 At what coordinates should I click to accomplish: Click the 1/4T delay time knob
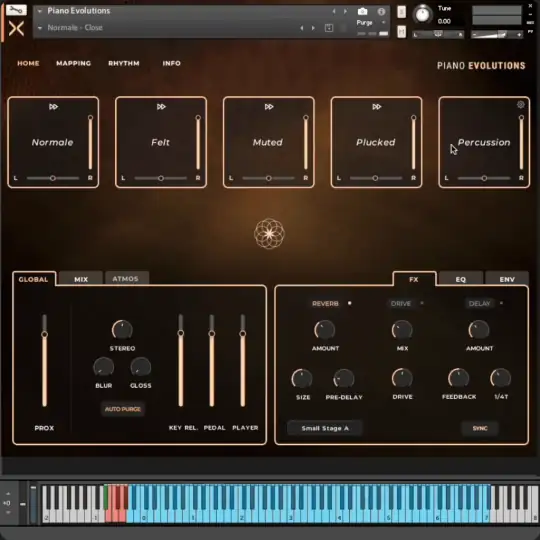[501, 378]
